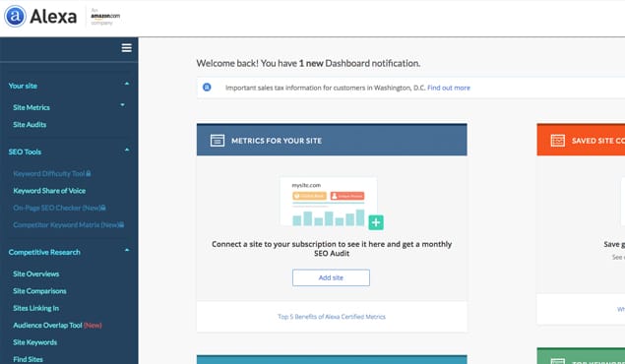Click the Alexa notification icon beside sales tax message
The image size is (625, 364).
pos(207,87)
